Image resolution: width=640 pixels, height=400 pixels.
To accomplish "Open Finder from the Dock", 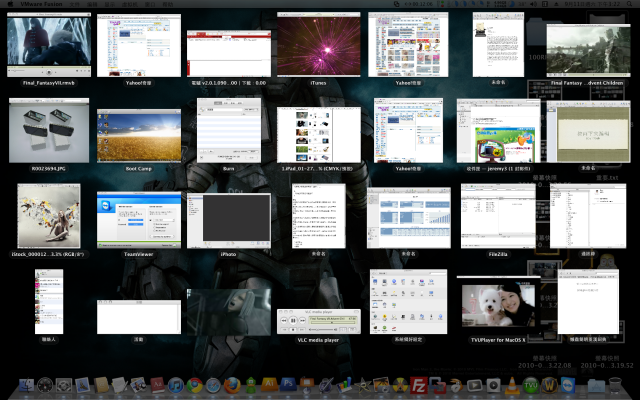I will [27, 385].
